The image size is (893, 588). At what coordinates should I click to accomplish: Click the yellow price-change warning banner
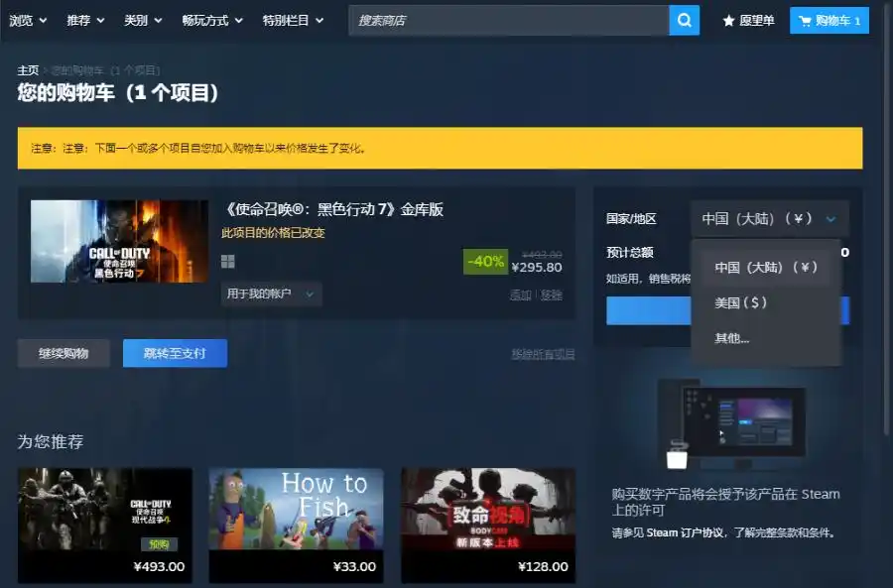click(x=440, y=148)
